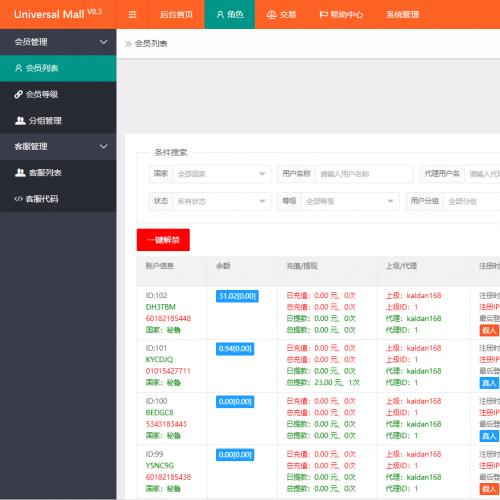
Task: Collapse the 会员管理 sidebar section
Action: [104, 42]
